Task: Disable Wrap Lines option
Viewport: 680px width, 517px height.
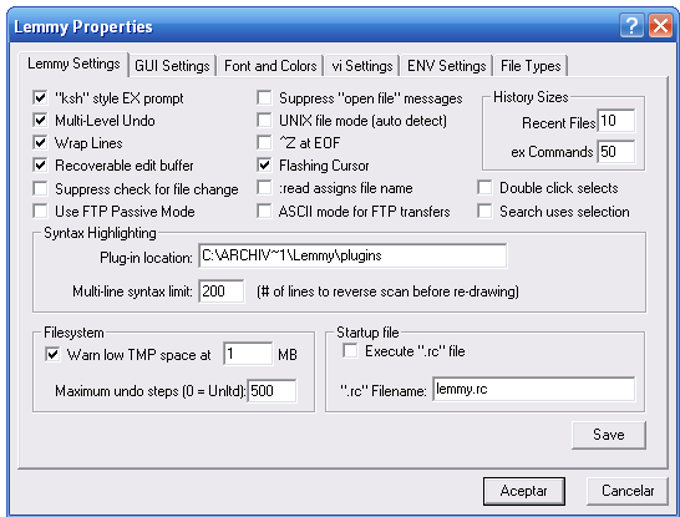Action: point(40,143)
